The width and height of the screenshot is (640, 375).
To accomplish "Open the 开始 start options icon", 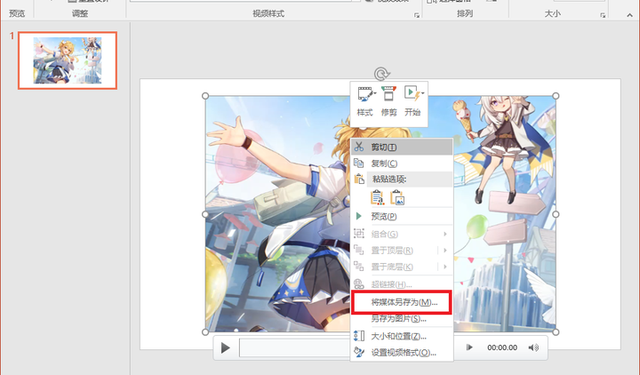I will pos(413,101).
